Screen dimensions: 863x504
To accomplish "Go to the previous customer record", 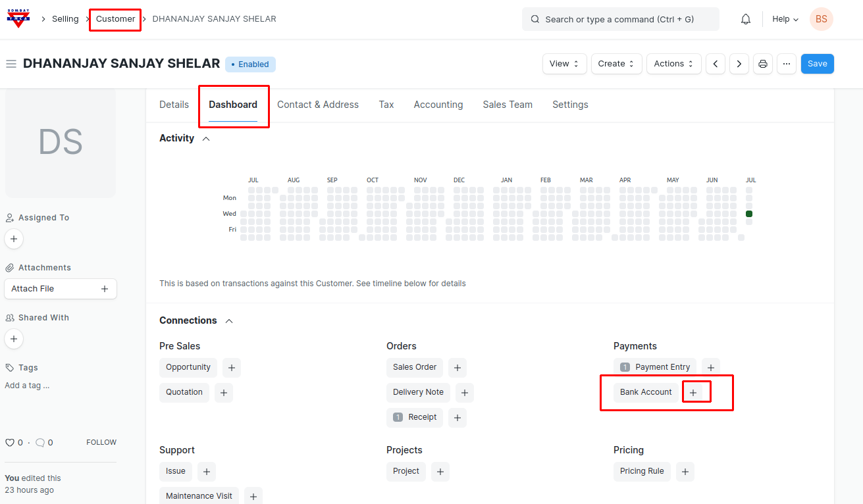I will click(716, 64).
